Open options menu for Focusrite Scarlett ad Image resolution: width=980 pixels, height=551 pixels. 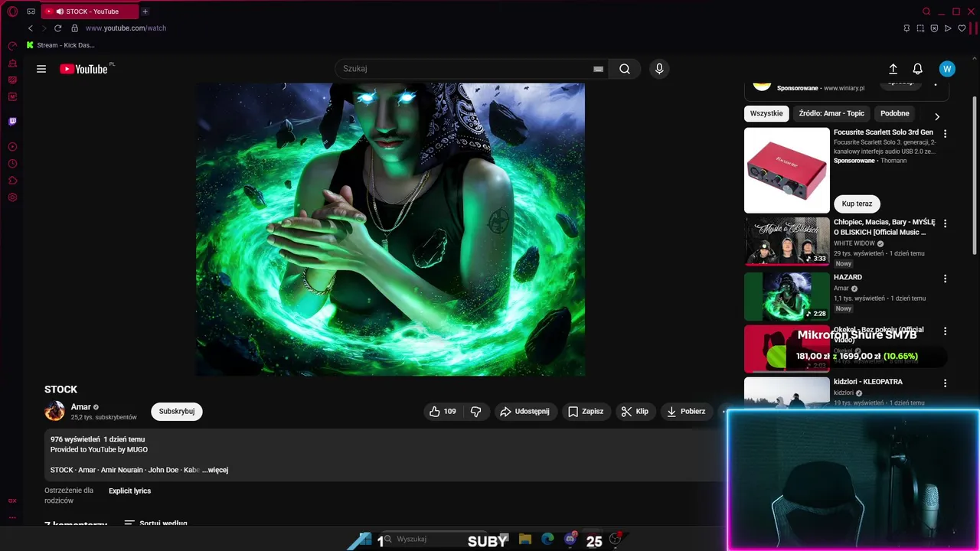[x=946, y=133]
